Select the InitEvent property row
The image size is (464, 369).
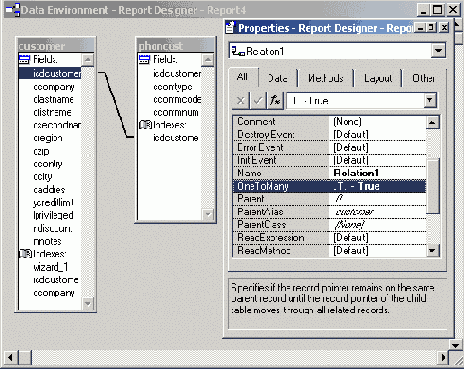[x=329, y=160]
